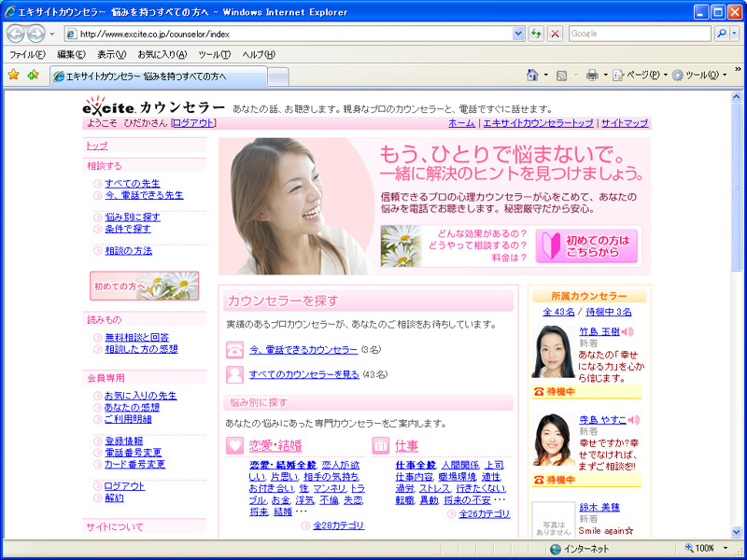Open 全28カテゴリ link under 恋愛・結婚
Viewport: 747px width, 560px height.
coord(338,525)
